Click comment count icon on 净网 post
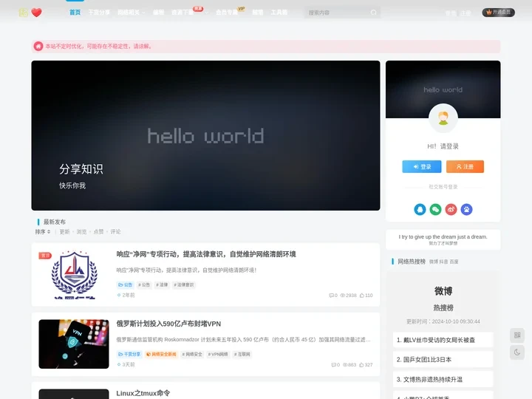 (332, 296)
